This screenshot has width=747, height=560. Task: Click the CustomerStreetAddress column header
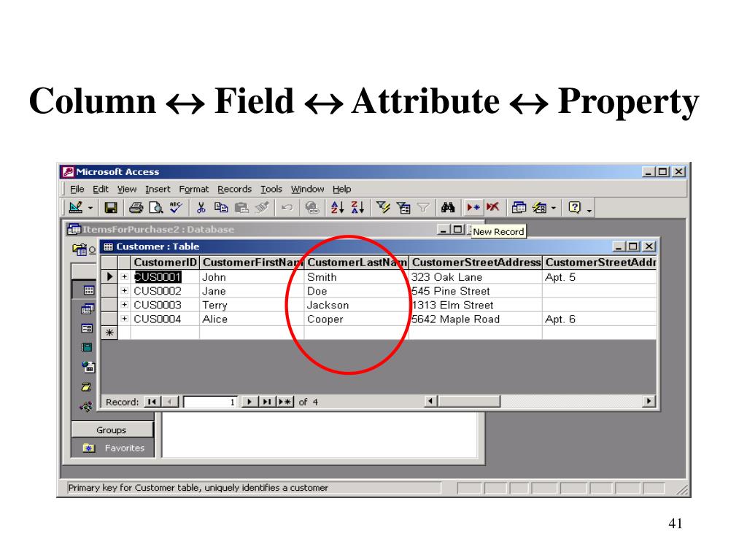click(x=476, y=262)
